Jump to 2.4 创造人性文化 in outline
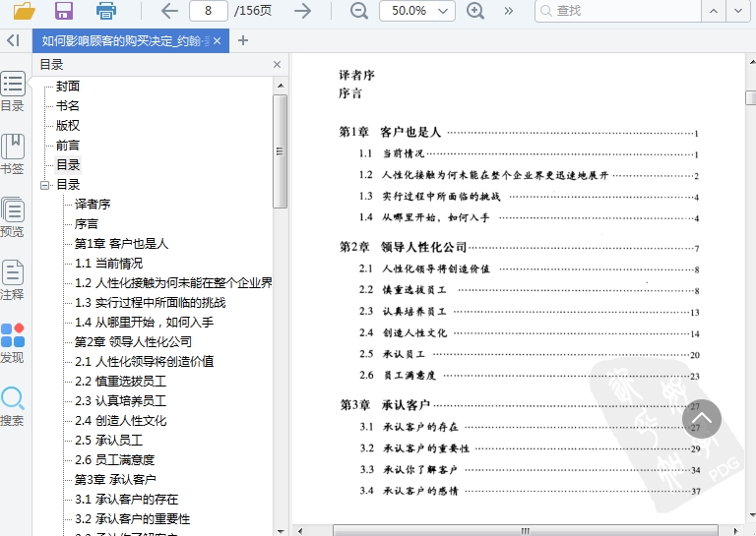 pos(120,421)
